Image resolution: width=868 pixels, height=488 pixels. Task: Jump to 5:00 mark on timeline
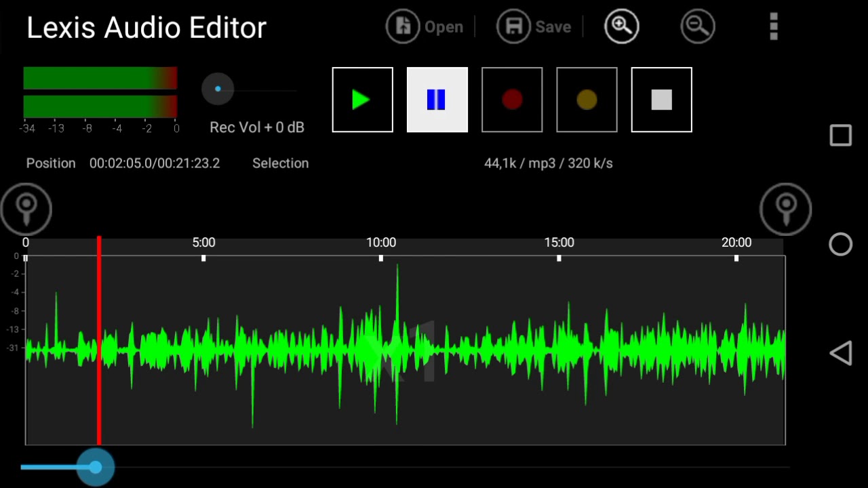coord(203,243)
